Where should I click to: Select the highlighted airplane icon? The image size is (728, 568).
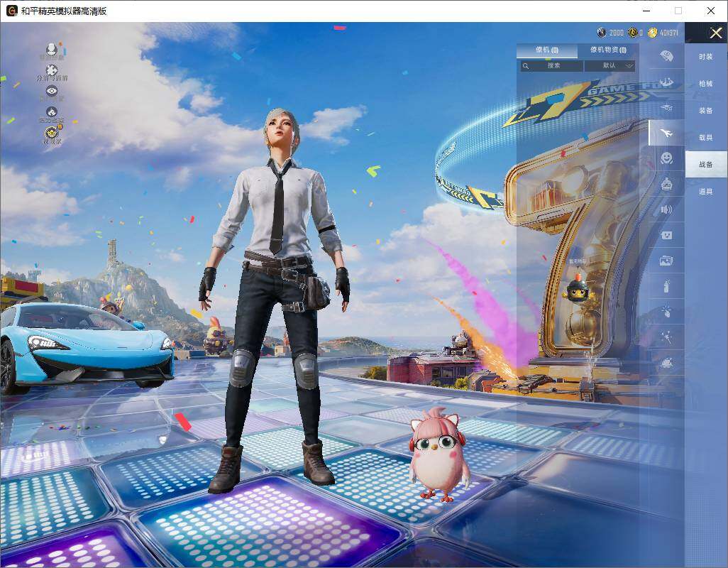click(666, 133)
